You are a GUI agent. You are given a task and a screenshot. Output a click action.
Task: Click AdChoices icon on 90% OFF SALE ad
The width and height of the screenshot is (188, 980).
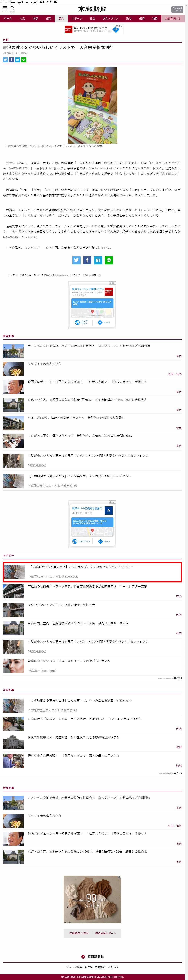click(x=120, y=877)
